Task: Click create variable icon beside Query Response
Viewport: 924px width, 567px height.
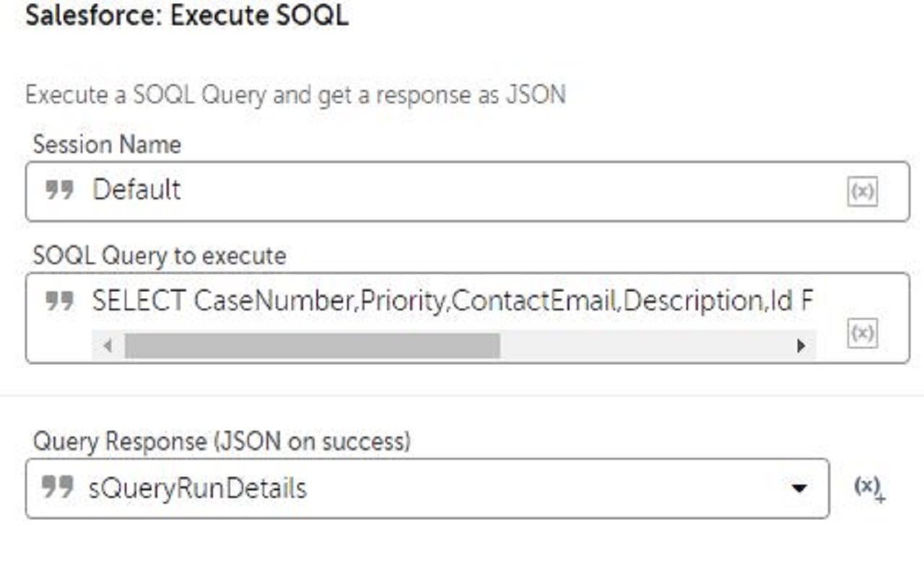Action: pyautogui.click(x=868, y=488)
